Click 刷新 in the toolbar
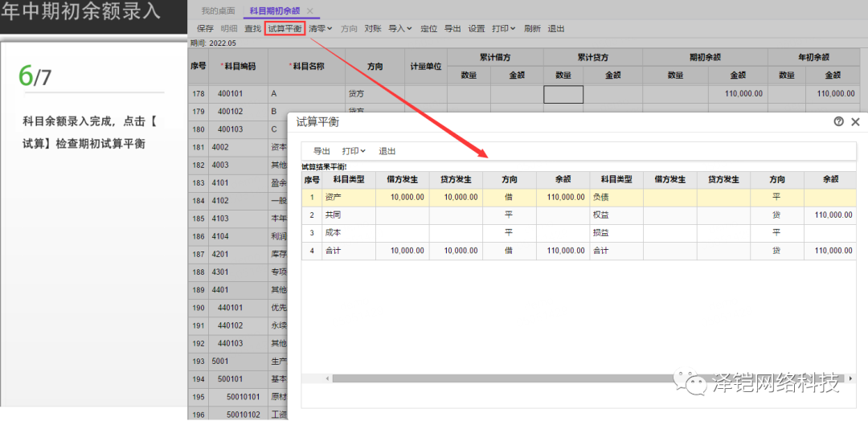 532,29
